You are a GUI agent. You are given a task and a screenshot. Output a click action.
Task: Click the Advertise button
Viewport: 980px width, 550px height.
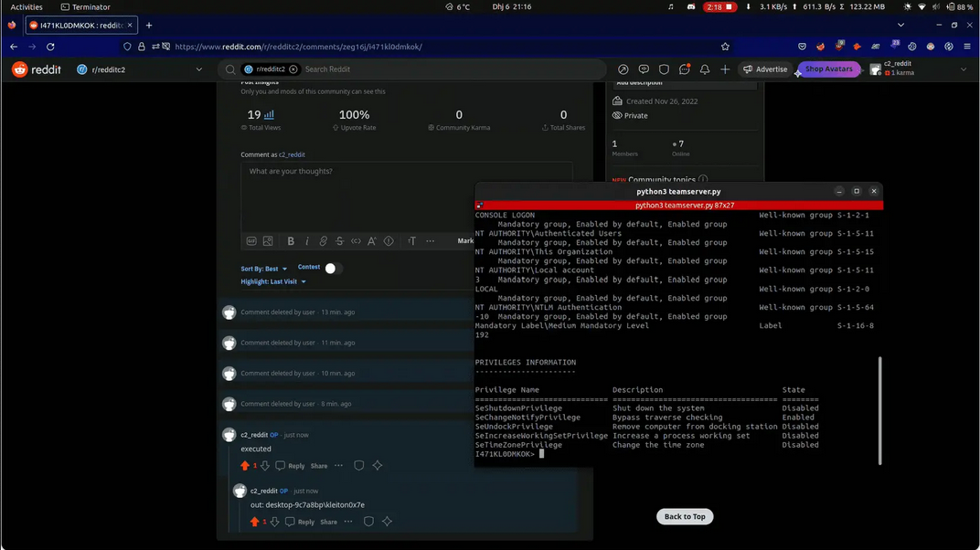pyautogui.click(x=765, y=69)
